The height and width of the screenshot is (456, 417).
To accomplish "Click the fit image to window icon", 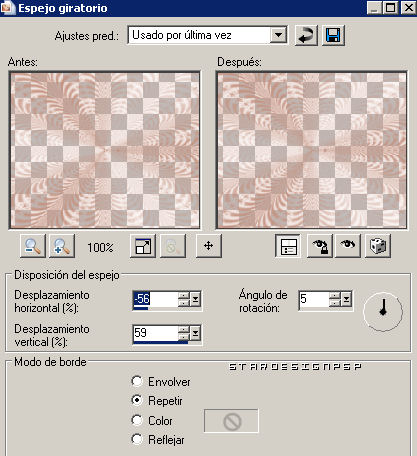I will (143, 246).
